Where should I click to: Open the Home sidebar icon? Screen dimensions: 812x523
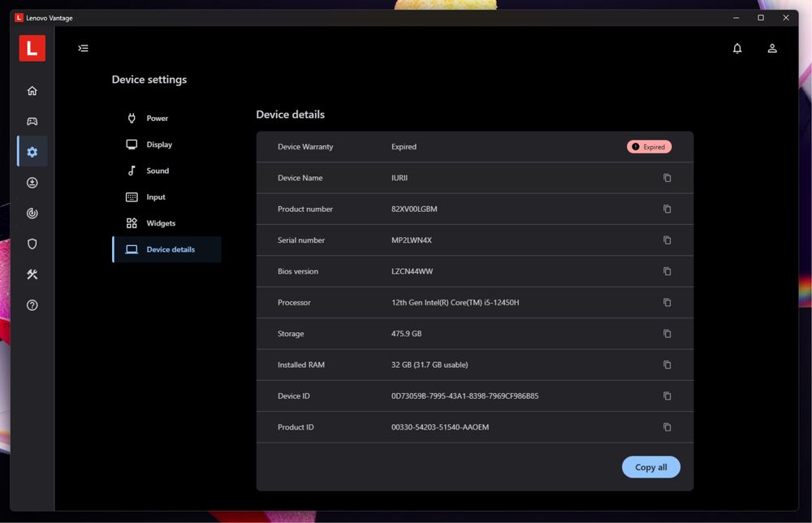(x=32, y=91)
